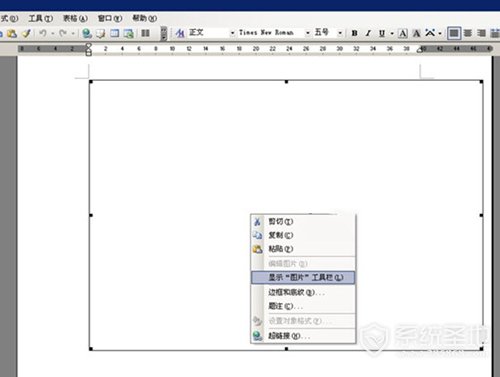
Task: Toggle Bold formatting
Action: pyautogui.click(x=354, y=33)
